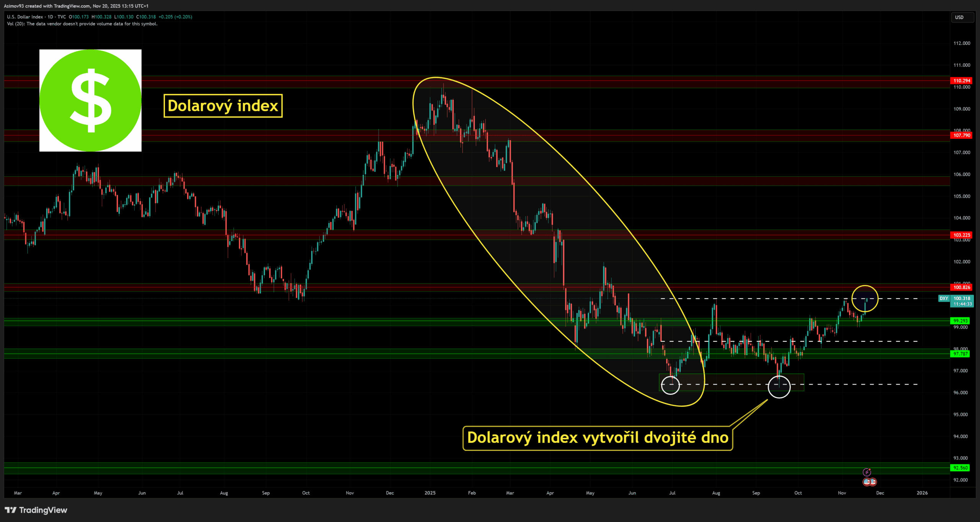Select the "Dolarový index" text label
Viewport: 980px width, 522px height.
pos(223,106)
